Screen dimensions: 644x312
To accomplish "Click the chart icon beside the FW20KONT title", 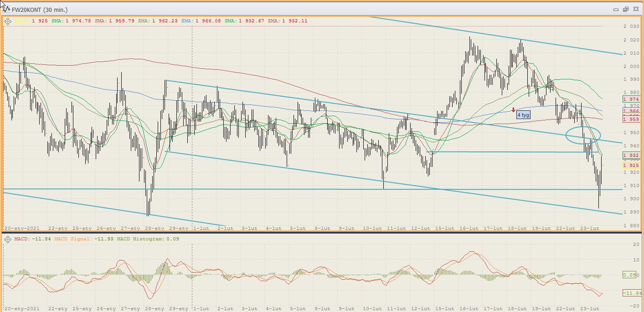I will [x=6, y=9].
